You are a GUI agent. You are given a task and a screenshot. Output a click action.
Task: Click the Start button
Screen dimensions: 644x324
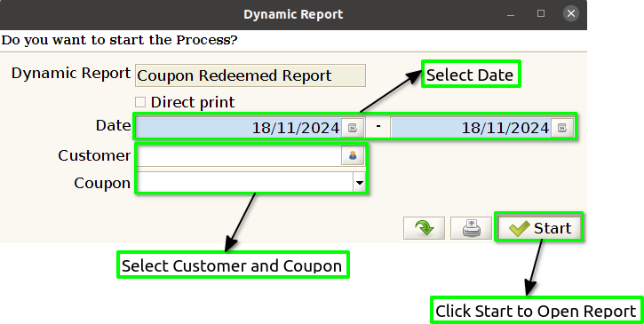(539, 228)
